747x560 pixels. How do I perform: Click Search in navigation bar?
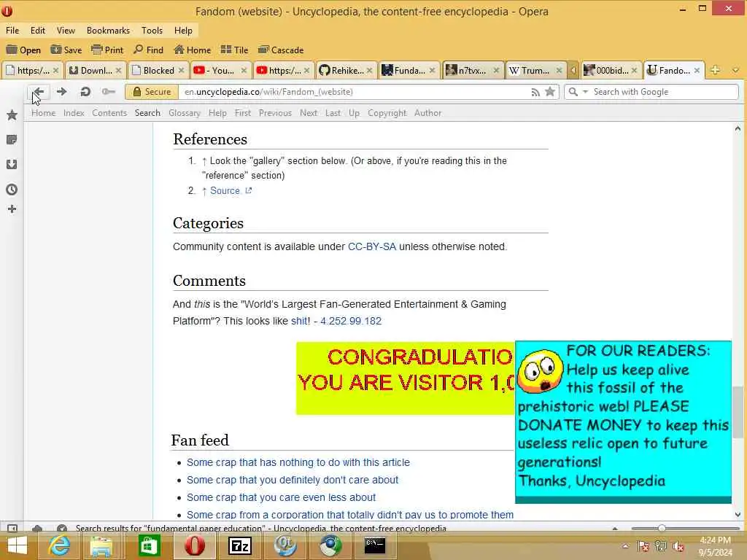click(147, 113)
